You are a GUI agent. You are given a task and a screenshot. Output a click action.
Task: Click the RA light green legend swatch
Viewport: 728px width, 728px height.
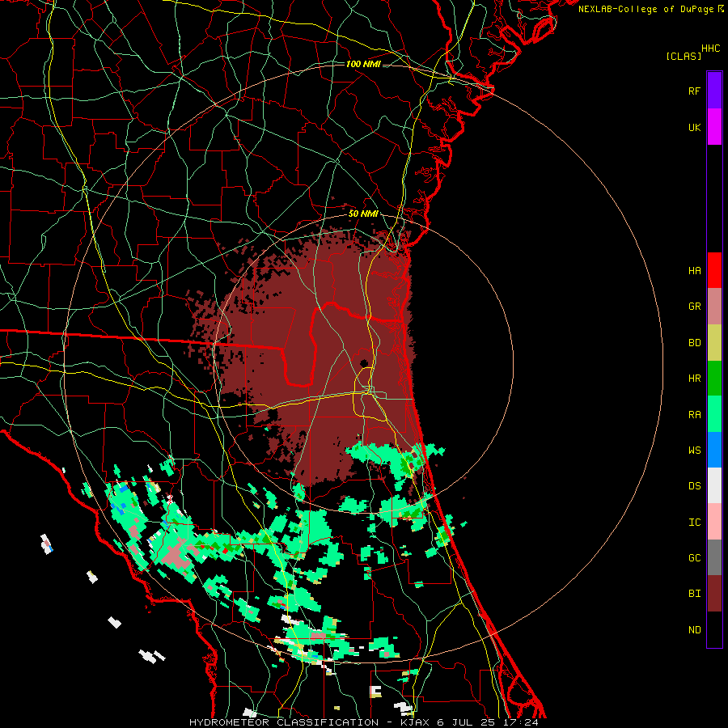pyautogui.click(x=714, y=414)
